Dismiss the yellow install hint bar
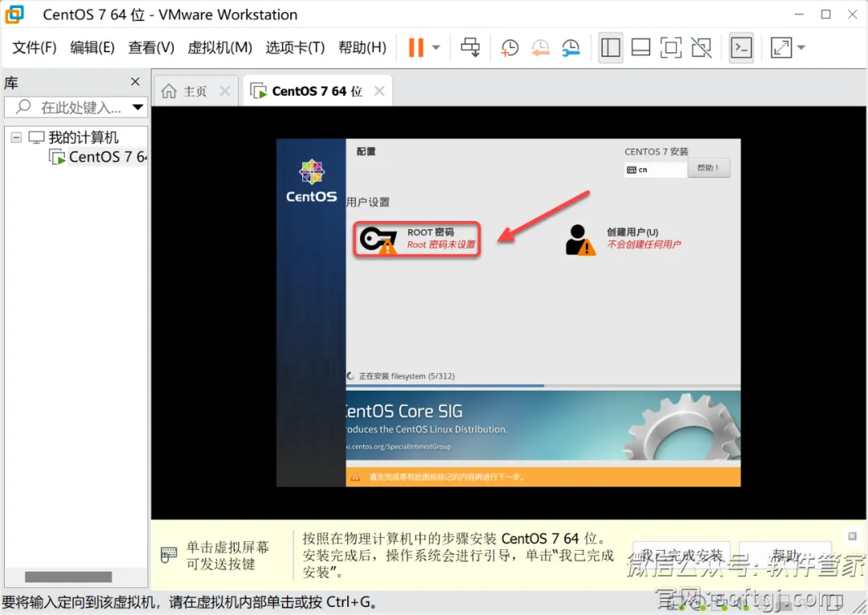 (x=852, y=536)
